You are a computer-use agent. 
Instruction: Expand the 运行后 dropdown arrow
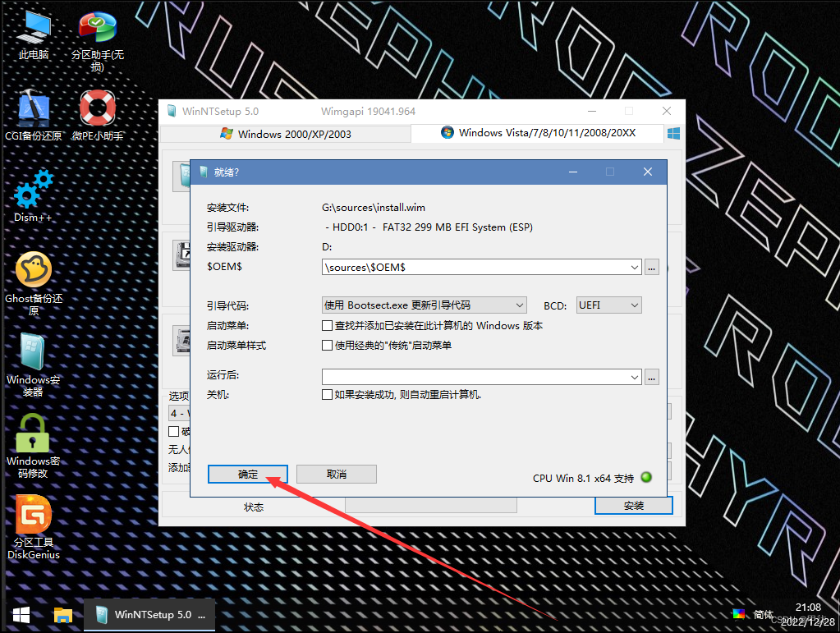tap(634, 377)
